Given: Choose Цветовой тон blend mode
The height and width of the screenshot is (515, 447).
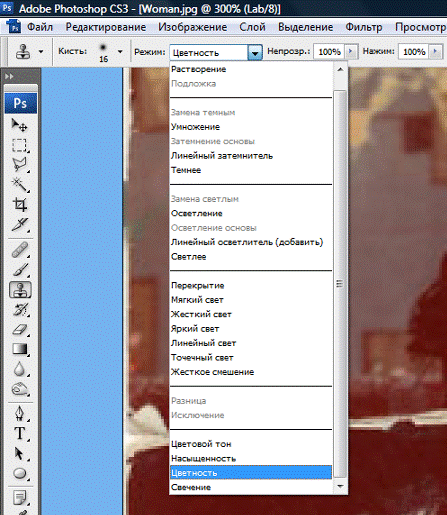Looking at the screenshot, I should tap(251, 444).
